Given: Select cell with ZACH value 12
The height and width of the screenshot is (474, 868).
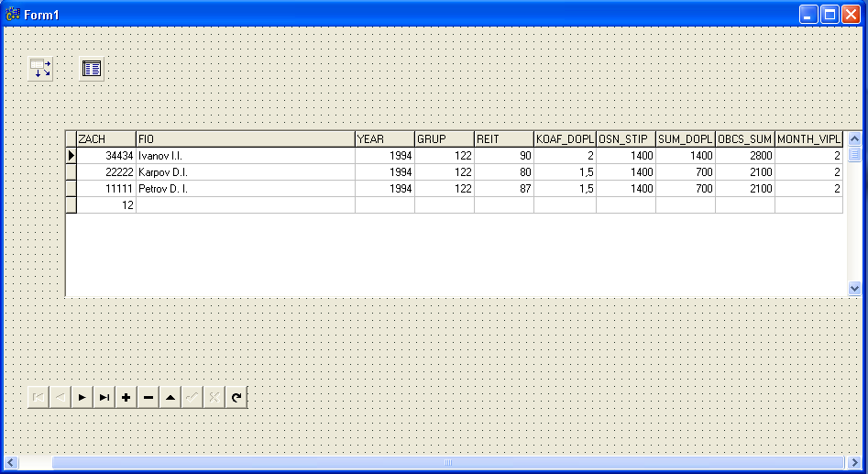Looking at the screenshot, I should point(106,204).
